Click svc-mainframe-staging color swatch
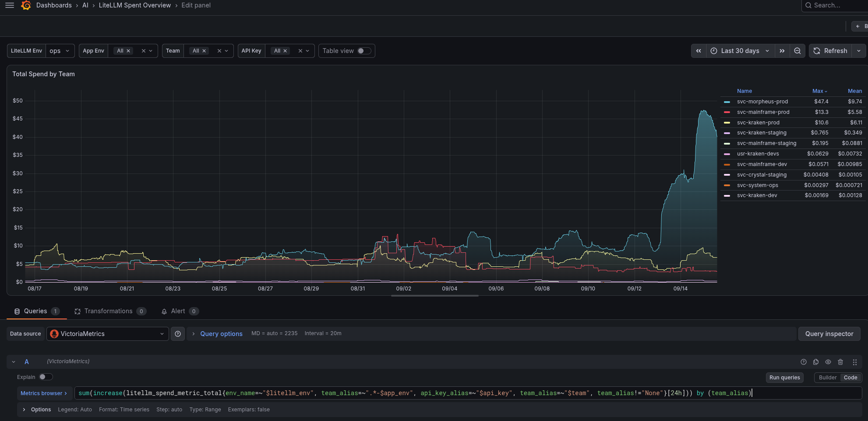 pos(727,144)
